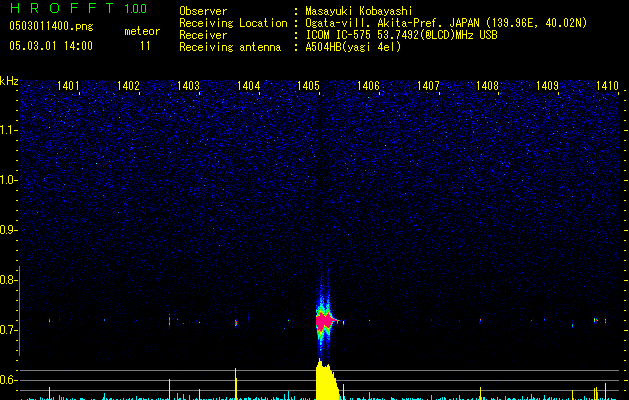Click the 1.1 kHz frequency label
Image resolution: width=629 pixels, height=400 pixels.
[x=8, y=130]
